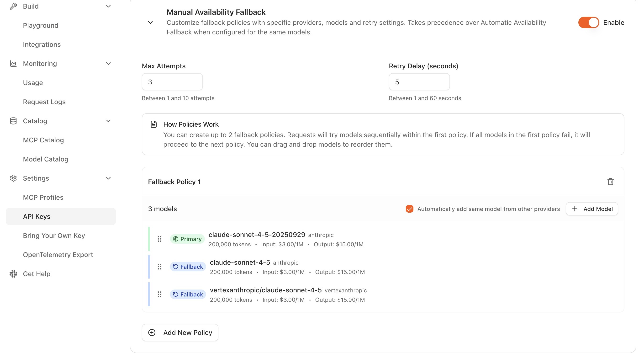Click Get Help link

37,274
